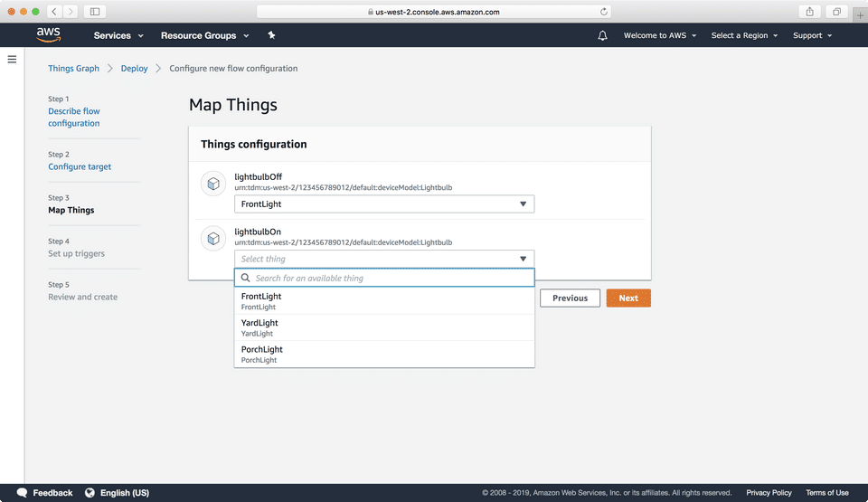
Task: Click the lightbulbOff device model URN text
Action: (x=344, y=187)
